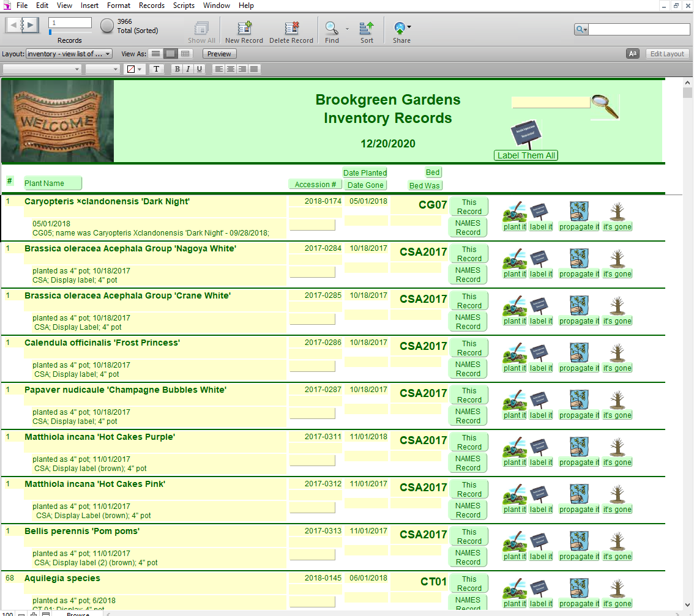Screen dimensions: 694x616
Task: Open the File menu
Action: [x=21, y=6]
